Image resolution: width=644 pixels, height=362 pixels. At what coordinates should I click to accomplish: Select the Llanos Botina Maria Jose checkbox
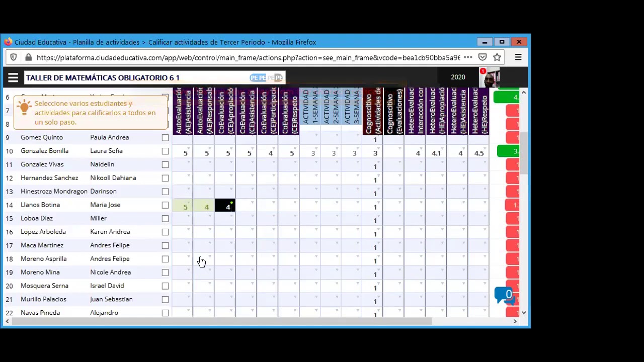[165, 205]
